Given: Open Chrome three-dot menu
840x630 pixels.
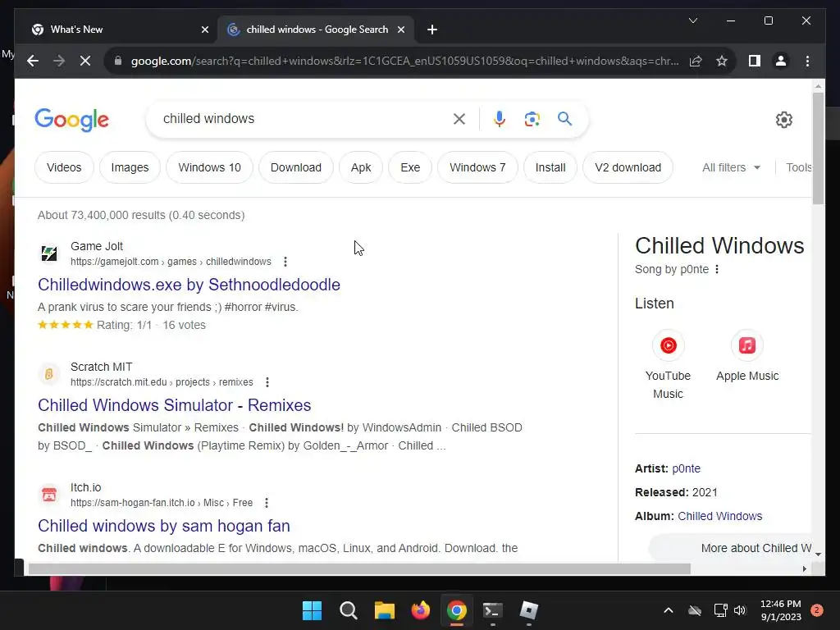Looking at the screenshot, I should point(807,61).
